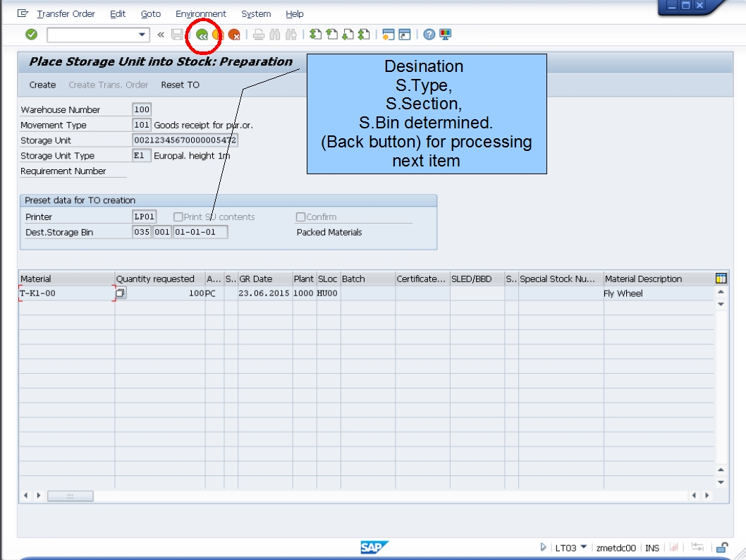Viewport: 746px width, 560px height.
Task: Open the Goto menu
Action: click(150, 13)
